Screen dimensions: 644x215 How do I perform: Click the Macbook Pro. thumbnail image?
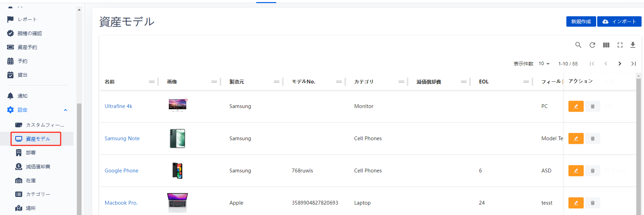click(177, 203)
